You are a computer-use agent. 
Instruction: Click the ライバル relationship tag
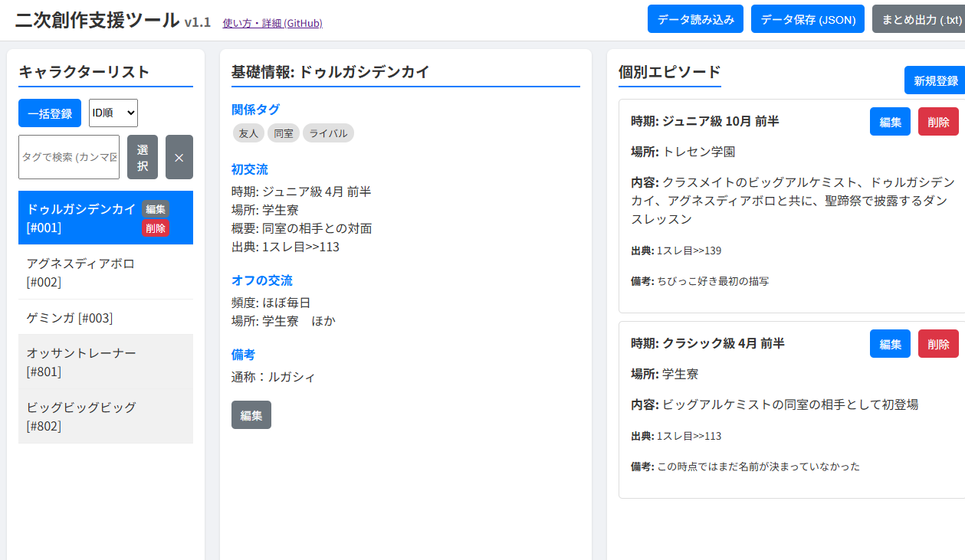point(328,133)
